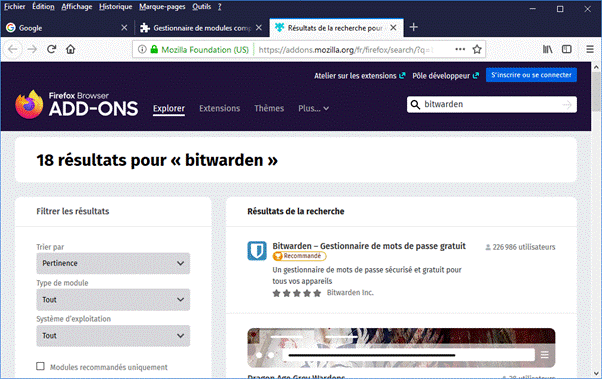Open the Historique menu
Screen dimensions: 602x379
pyautogui.click(x=116, y=7)
